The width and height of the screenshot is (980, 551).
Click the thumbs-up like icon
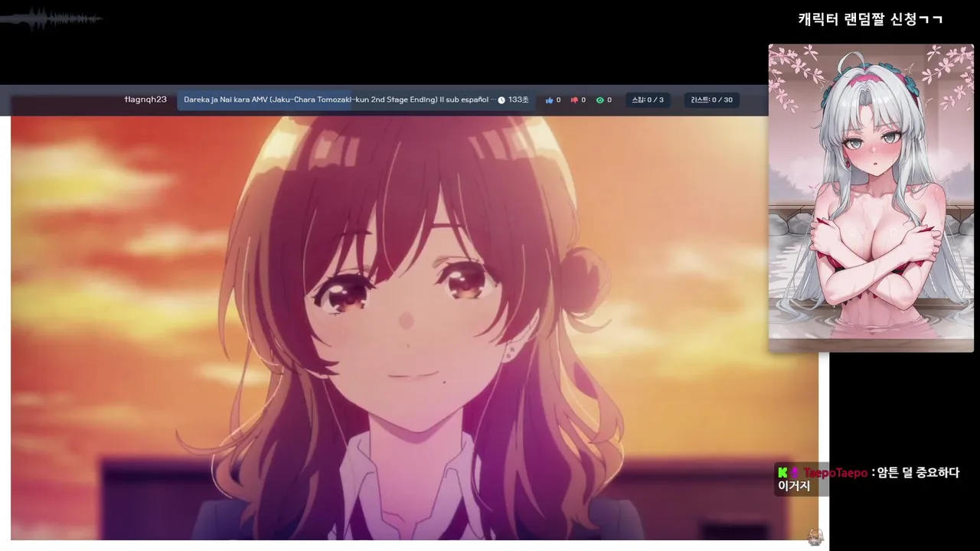click(549, 100)
